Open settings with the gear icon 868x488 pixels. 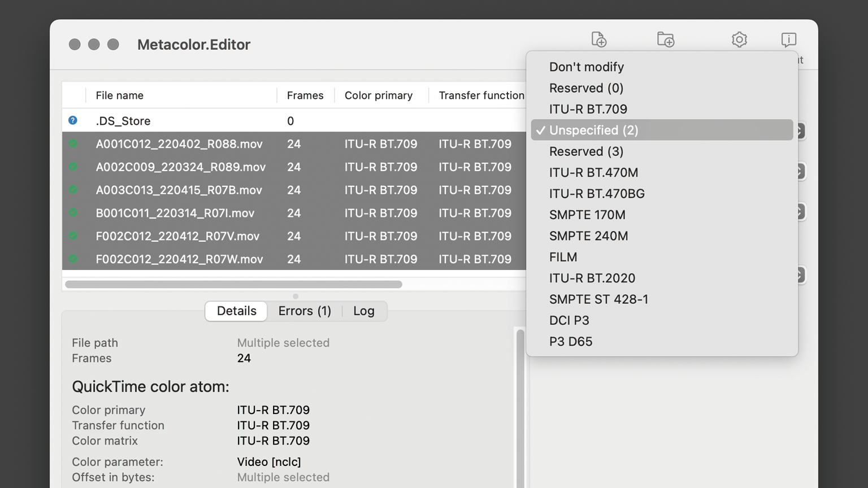point(739,40)
